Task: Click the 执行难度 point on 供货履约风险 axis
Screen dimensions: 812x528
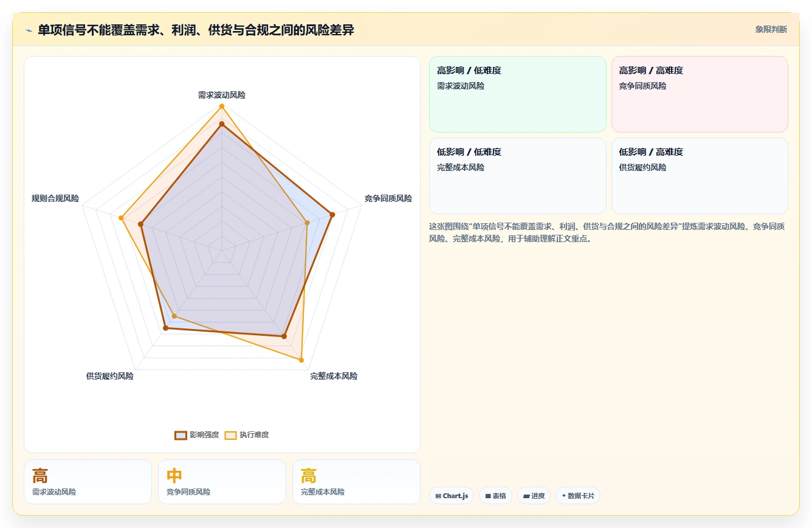Action: [174, 316]
